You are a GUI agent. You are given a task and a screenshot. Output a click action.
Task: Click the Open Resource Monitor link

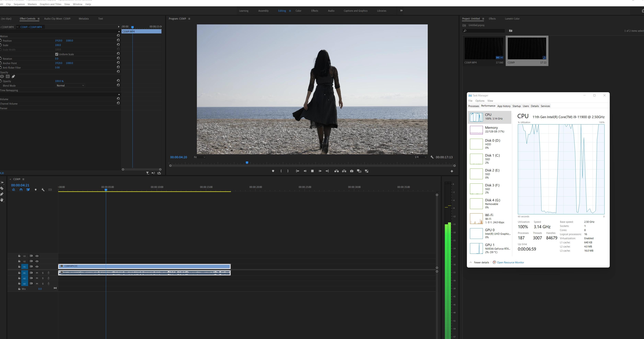coord(510,263)
